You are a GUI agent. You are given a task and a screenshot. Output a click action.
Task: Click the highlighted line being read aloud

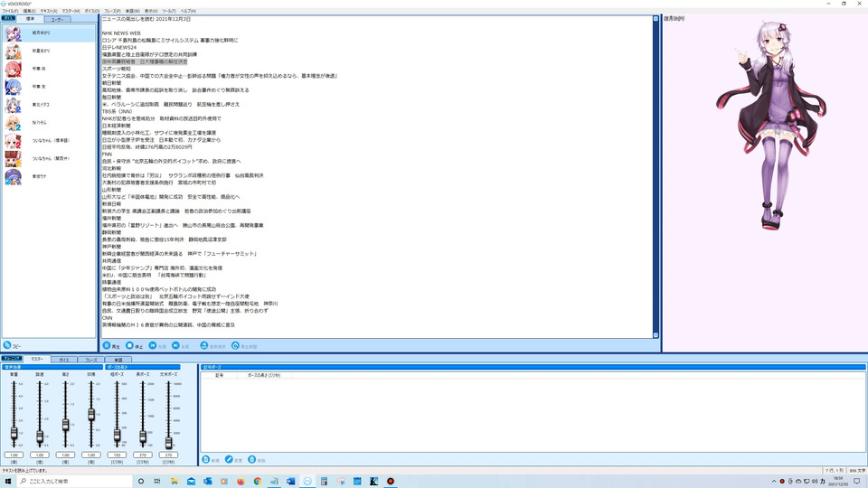point(145,62)
